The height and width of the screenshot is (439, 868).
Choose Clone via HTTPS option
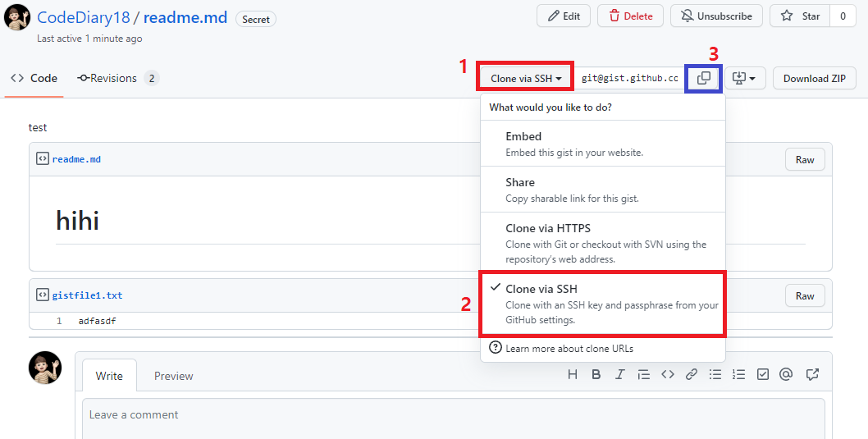click(x=603, y=242)
